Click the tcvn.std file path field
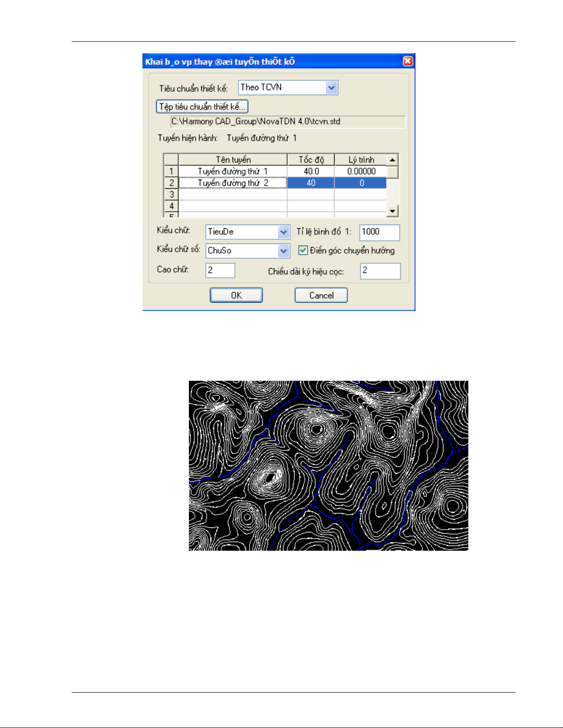 288,122
